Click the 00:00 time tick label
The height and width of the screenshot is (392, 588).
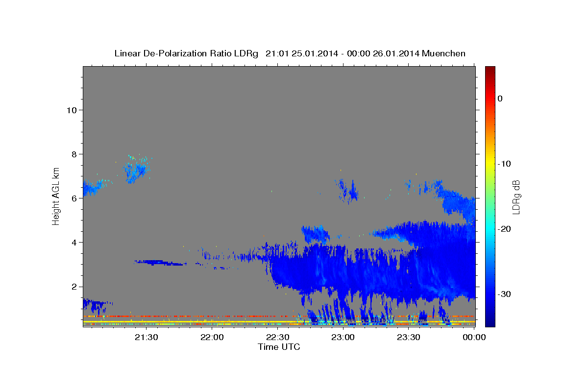[474, 337]
